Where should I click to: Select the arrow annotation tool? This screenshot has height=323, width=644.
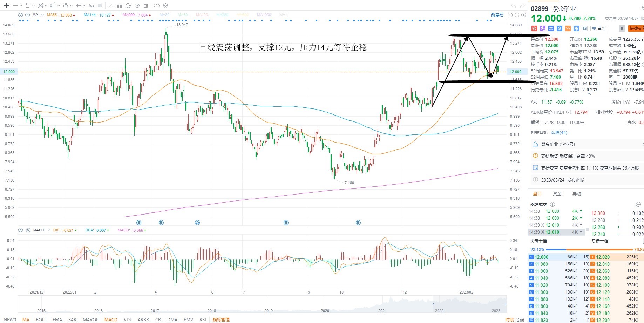[79, 6]
